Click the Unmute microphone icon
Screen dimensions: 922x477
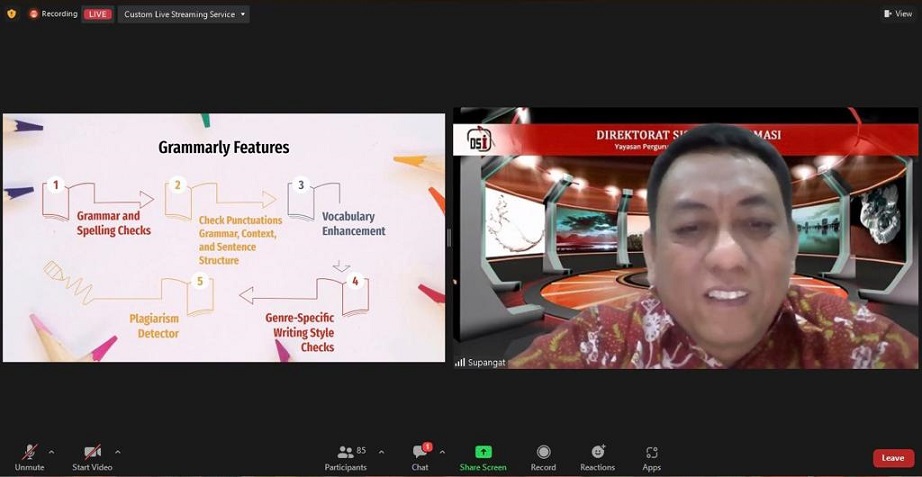click(x=29, y=452)
